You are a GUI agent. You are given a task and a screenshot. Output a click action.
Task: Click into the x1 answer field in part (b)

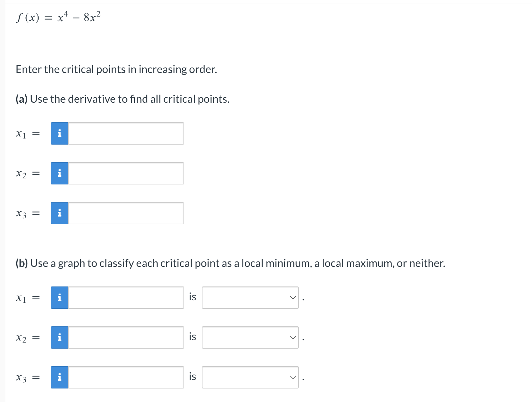pos(125,297)
